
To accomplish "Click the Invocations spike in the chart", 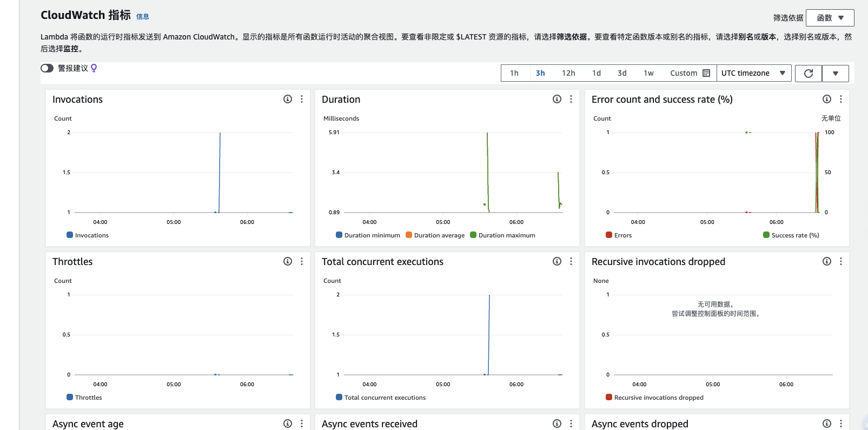I will [x=220, y=172].
